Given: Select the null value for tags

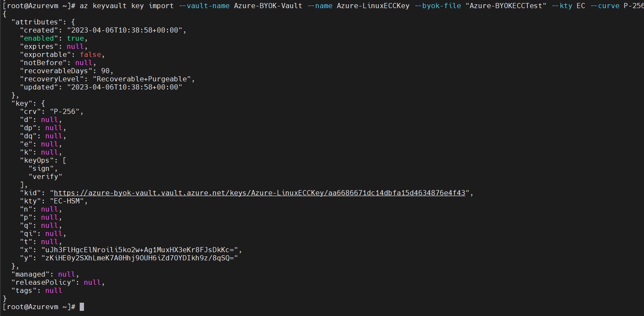Looking at the screenshot, I should (54, 290).
